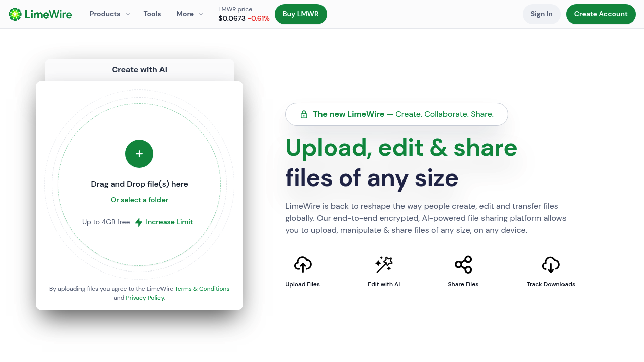Image resolution: width=644 pixels, height=362 pixels.
Task: Click the LimeWire lime logo icon
Action: tap(15, 14)
